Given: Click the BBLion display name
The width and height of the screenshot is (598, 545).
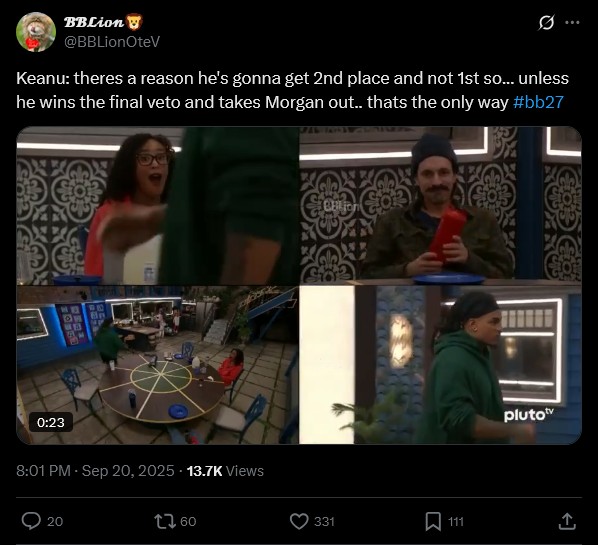Looking at the screenshot, I should tap(94, 22).
